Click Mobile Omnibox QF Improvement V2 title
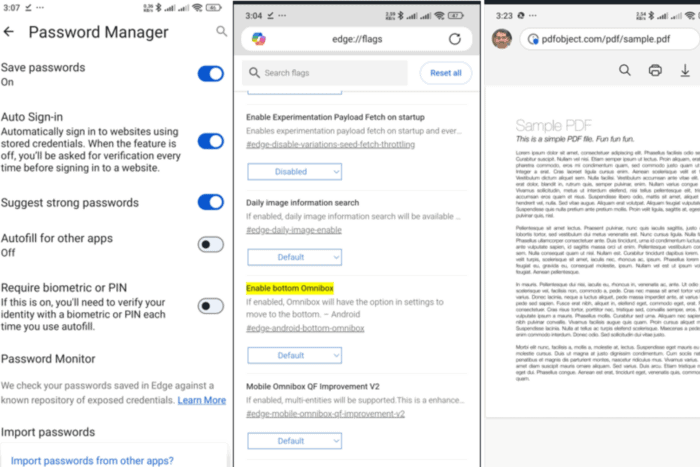Screen dimensions: 700x467 click(313, 387)
